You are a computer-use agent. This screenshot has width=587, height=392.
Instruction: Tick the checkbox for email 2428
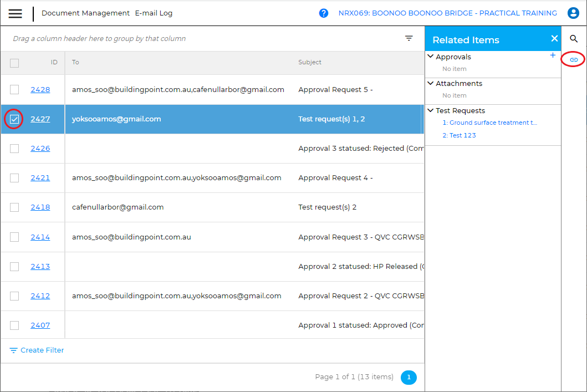pos(14,90)
